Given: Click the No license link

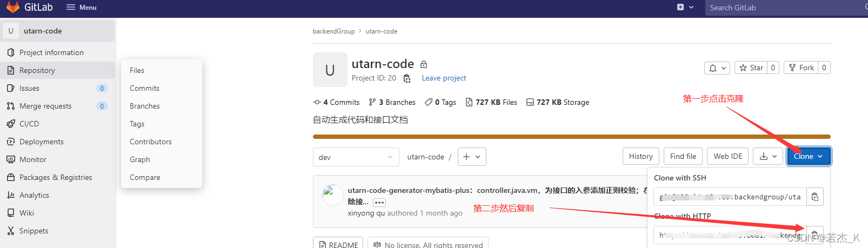Looking at the screenshot, I should (428, 245).
